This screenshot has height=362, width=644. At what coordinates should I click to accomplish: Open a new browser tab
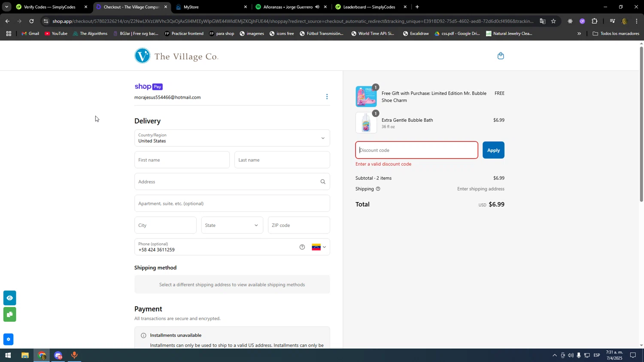[x=417, y=7]
